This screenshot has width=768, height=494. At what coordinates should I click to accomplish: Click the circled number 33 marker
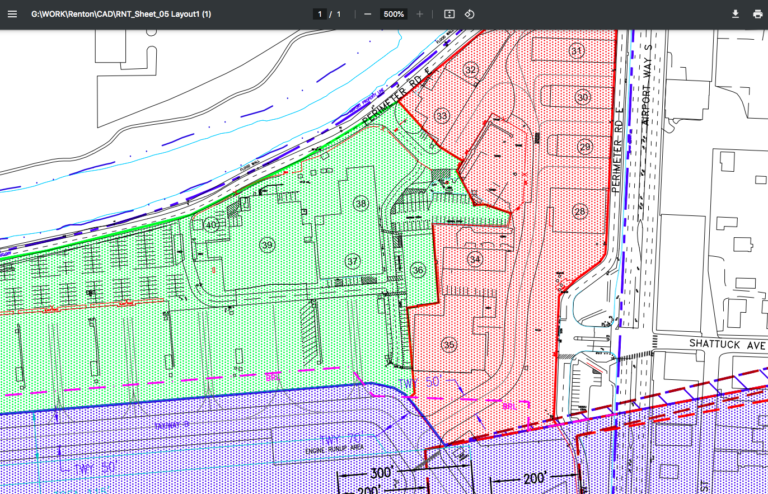click(442, 116)
